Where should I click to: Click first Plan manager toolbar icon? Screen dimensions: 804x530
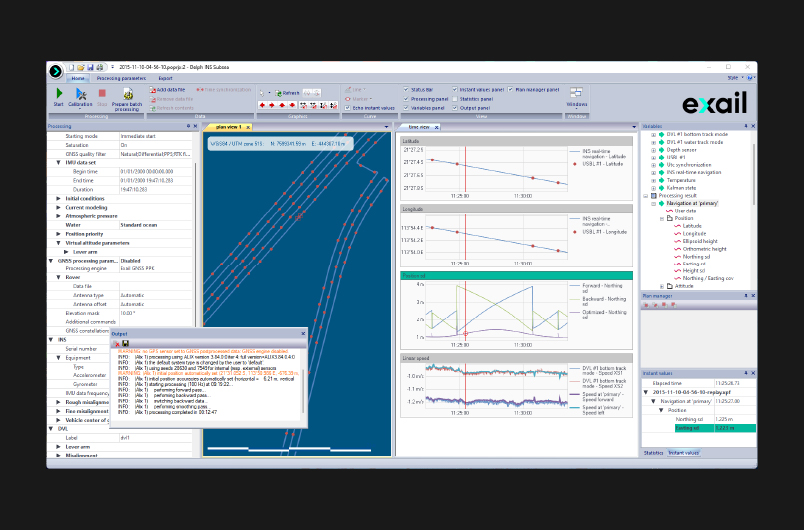coord(647,305)
